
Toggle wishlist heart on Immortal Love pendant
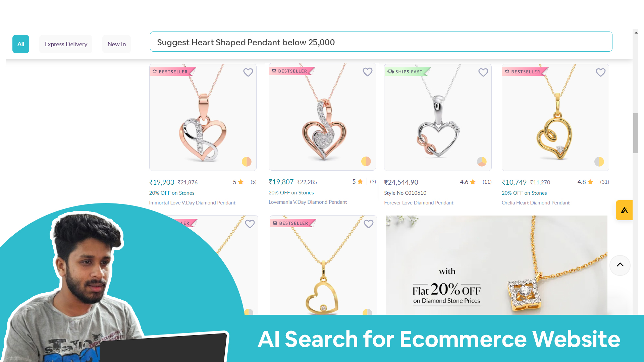pyautogui.click(x=248, y=72)
